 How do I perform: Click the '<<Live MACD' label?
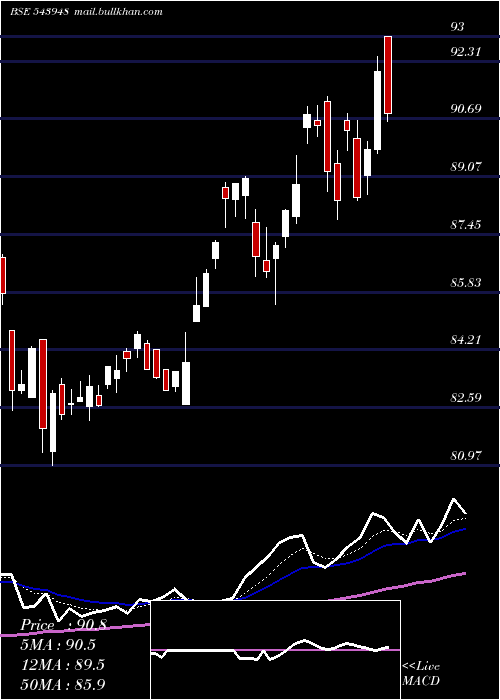pos(421,673)
